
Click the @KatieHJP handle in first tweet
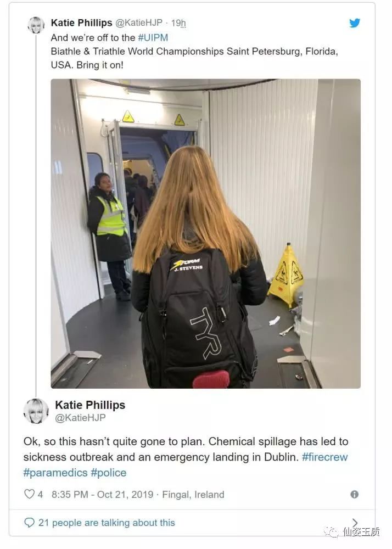tap(139, 23)
